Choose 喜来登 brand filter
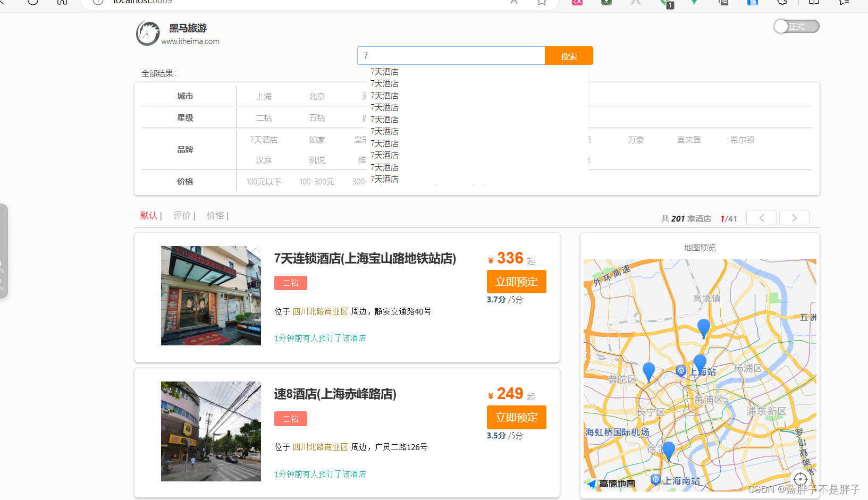The height and width of the screenshot is (500, 868). [x=689, y=140]
